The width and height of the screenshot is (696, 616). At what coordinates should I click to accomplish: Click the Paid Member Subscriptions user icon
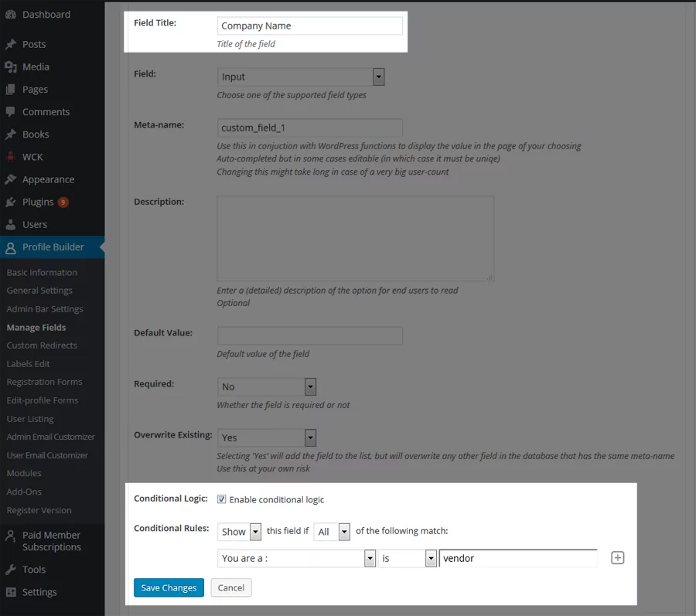[x=11, y=536]
